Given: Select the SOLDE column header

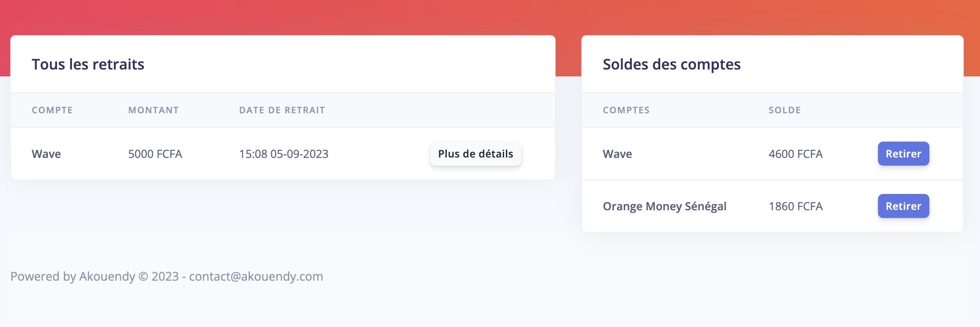Looking at the screenshot, I should coord(785,110).
